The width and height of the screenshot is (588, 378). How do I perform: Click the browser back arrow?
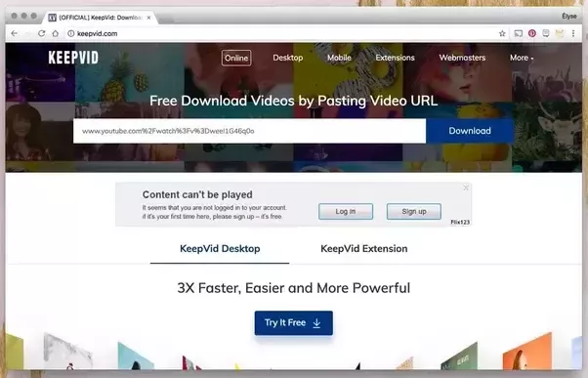click(15, 33)
